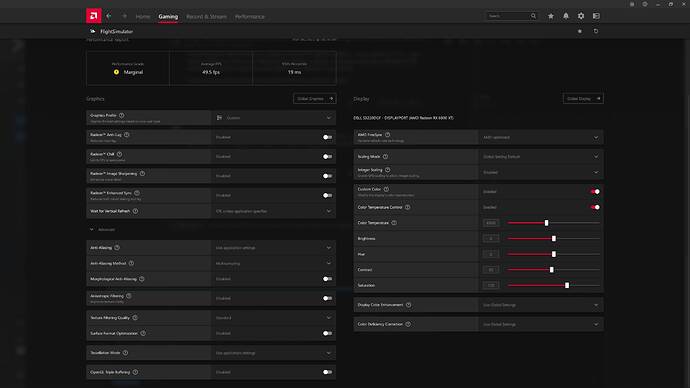Switch to Record & Stream tab

tap(206, 16)
